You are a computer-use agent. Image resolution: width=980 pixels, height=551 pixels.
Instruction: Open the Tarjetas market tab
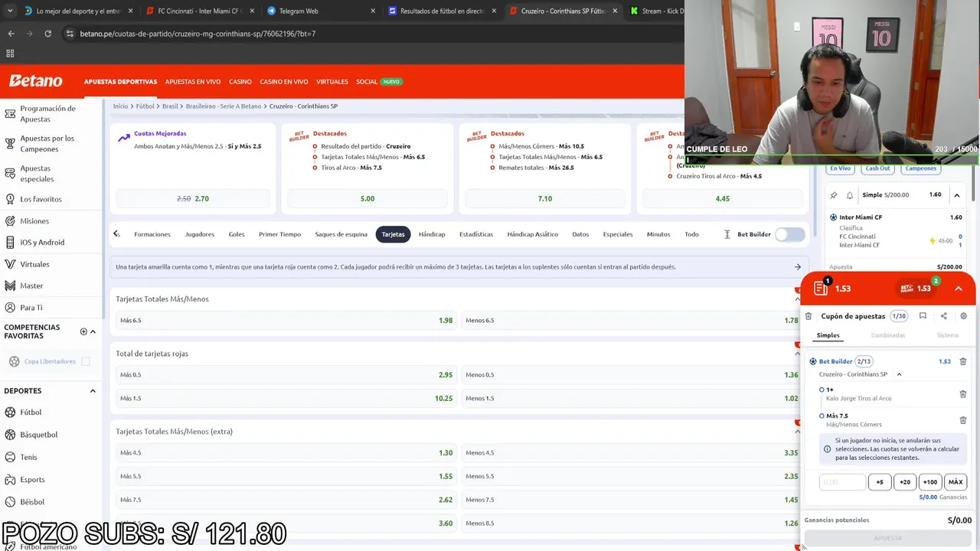(393, 234)
